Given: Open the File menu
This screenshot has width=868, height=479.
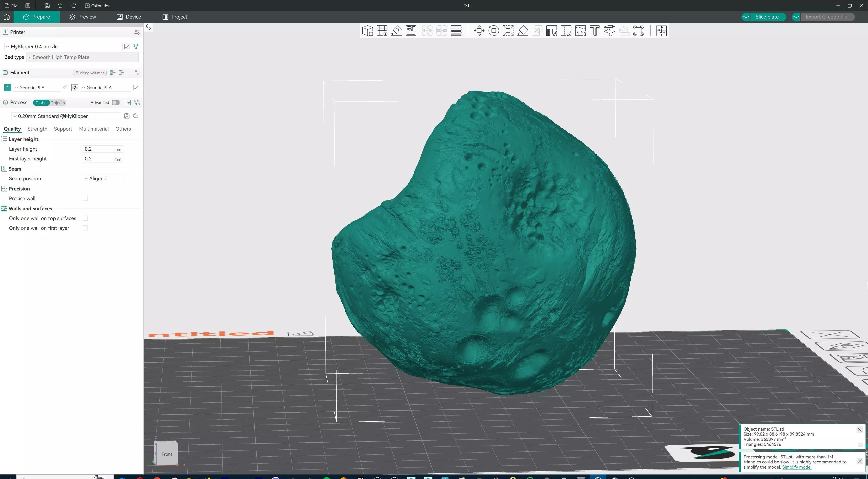Looking at the screenshot, I should click(x=11, y=6).
